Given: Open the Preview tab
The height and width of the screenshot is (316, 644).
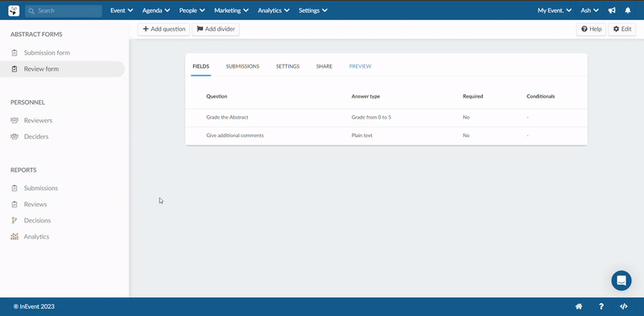Looking at the screenshot, I should click(x=360, y=67).
